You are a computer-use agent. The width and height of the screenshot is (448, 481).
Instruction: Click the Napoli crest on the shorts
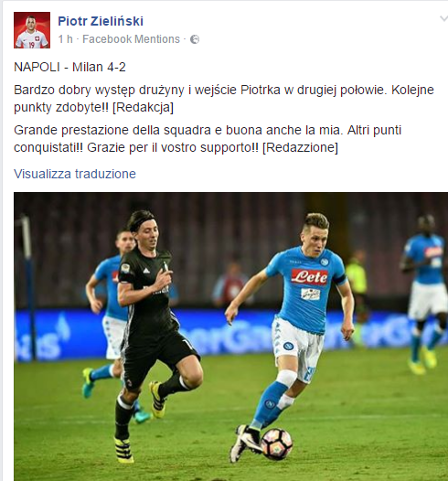coord(288,346)
